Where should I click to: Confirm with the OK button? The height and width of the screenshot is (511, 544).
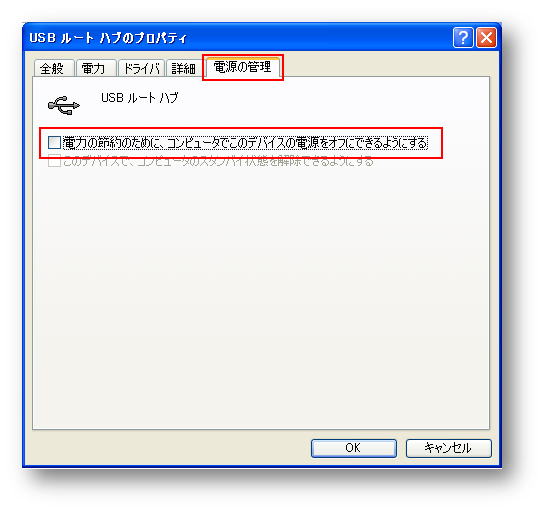354,448
